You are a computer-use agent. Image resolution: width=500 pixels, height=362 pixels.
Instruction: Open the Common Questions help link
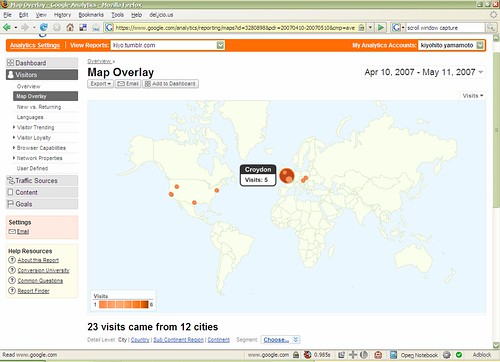(40, 281)
